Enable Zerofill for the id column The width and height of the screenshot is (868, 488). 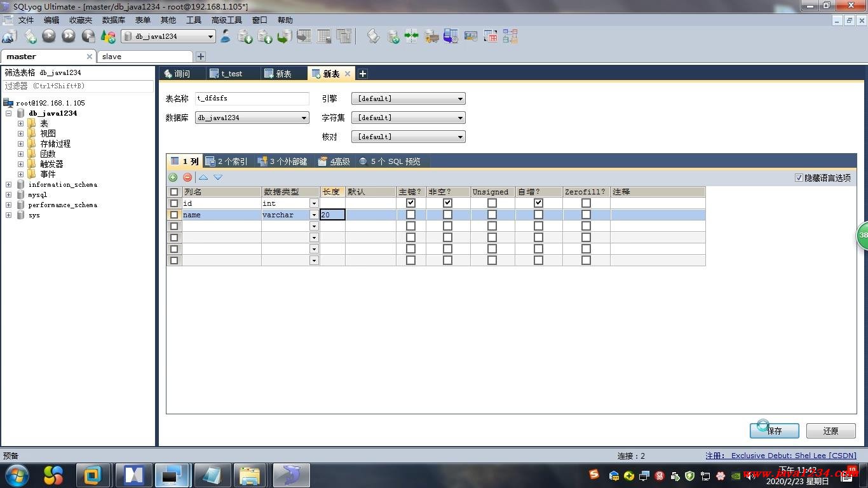pyautogui.click(x=586, y=203)
